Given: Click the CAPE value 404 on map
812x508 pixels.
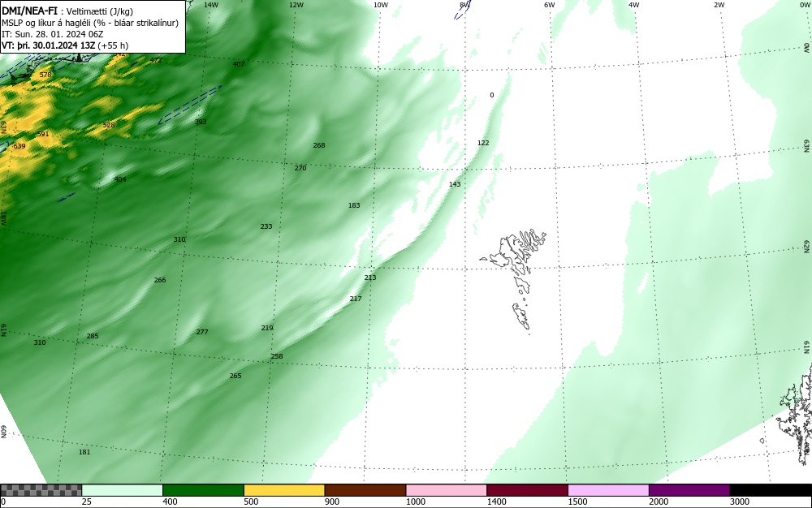Looking at the screenshot, I should (x=120, y=179).
